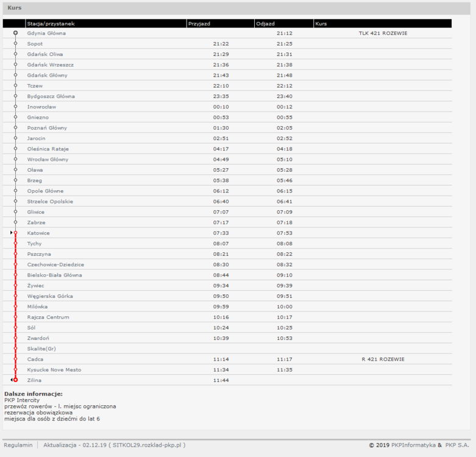Open the Czechowice-Dziedzice station link
Screen dimensions: 476x457
click(55, 264)
